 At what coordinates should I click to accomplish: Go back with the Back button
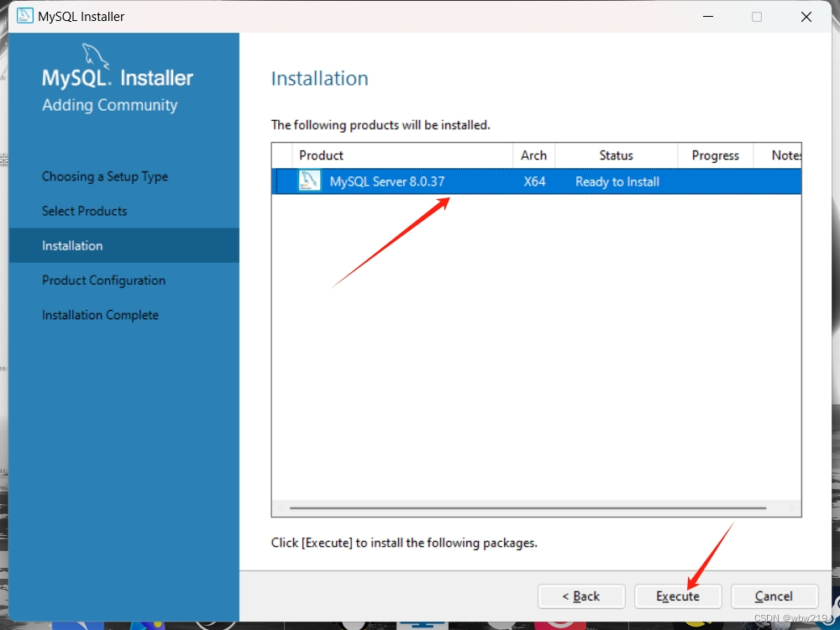click(x=581, y=596)
